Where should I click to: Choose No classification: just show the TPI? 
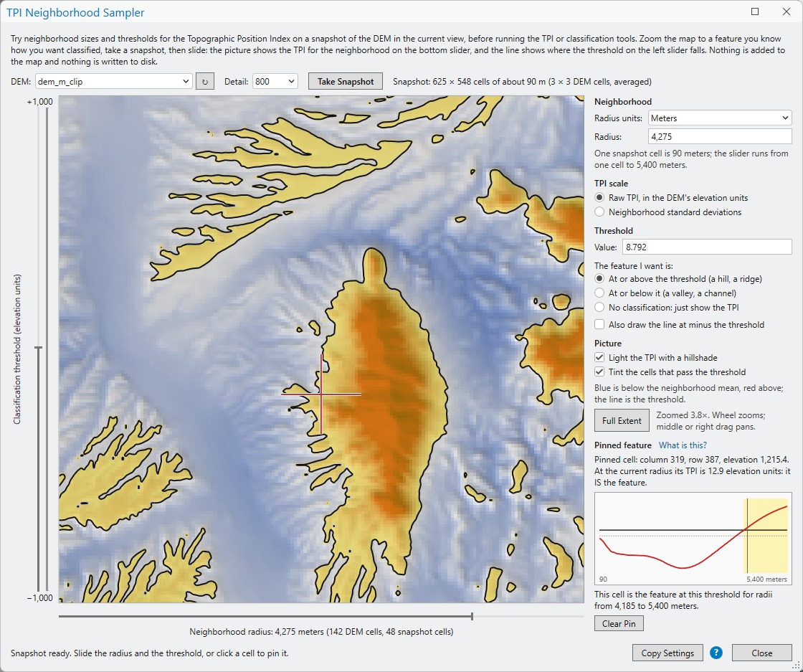[x=666, y=308]
